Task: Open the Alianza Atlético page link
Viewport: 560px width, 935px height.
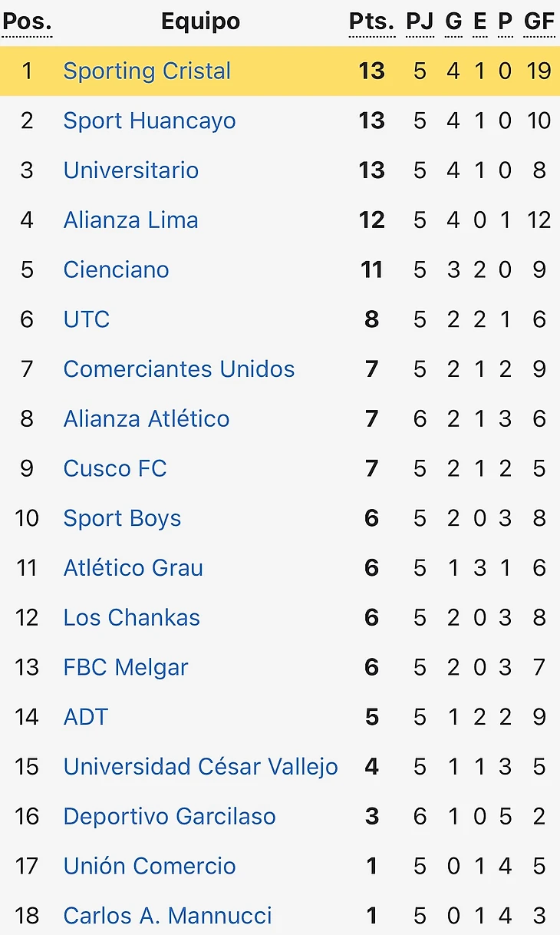Action: [x=147, y=419]
